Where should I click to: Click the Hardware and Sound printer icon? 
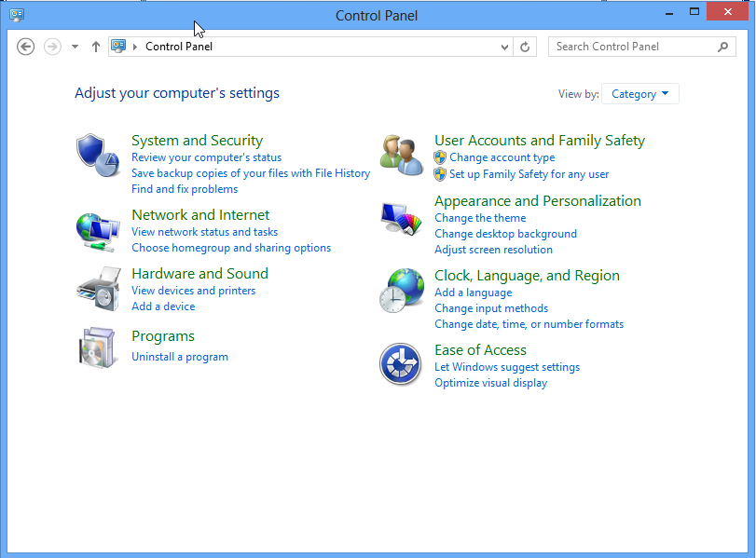tap(97, 289)
